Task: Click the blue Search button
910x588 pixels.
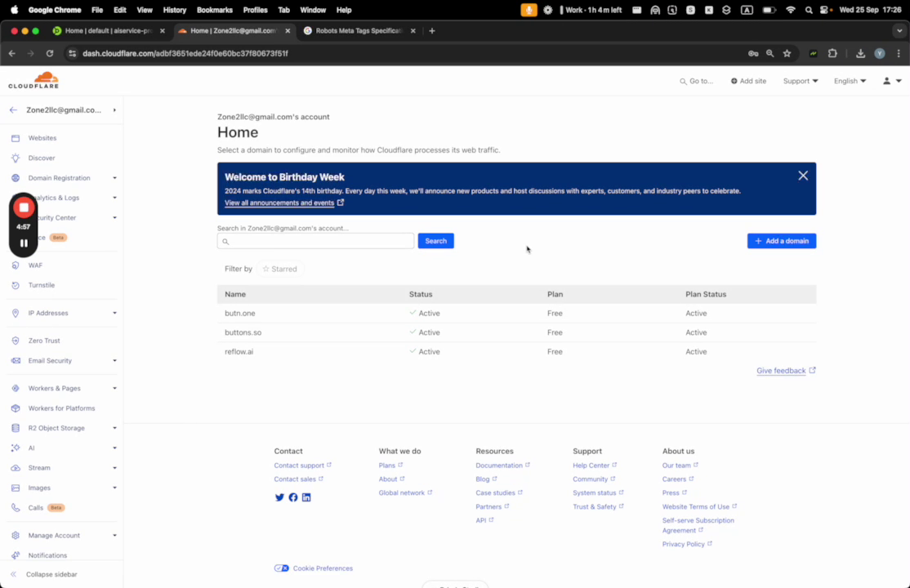Action: 436,241
